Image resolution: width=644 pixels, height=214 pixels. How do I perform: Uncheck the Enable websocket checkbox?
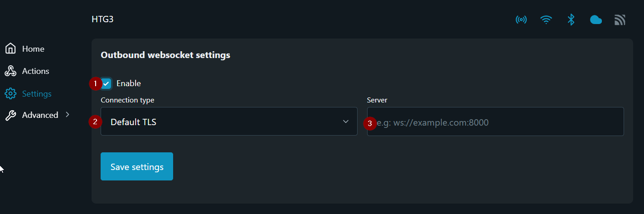click(107, 83)
